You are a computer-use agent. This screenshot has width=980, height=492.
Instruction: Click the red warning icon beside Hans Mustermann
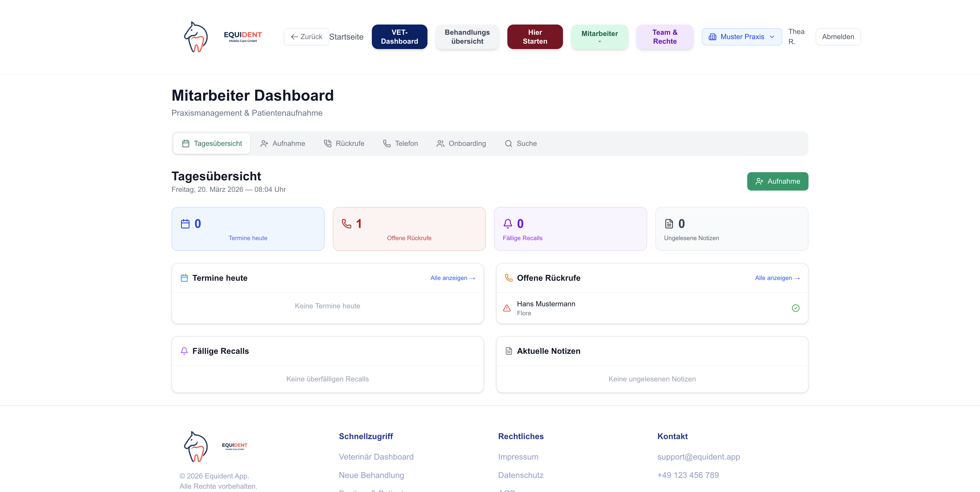[x=507, y=308]
